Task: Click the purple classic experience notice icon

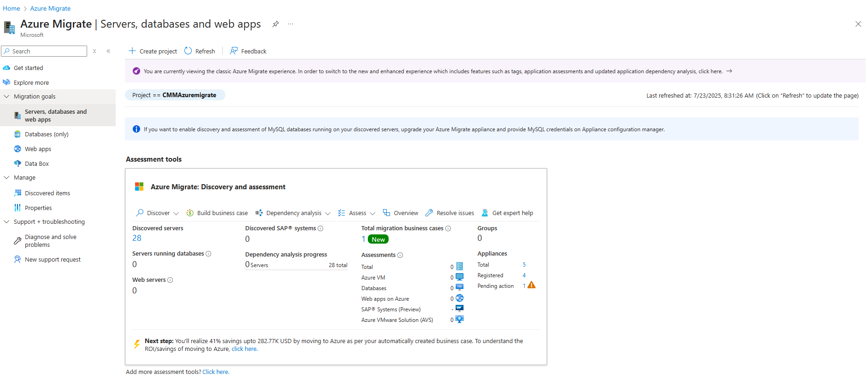Action: click(x=136, y=71)
